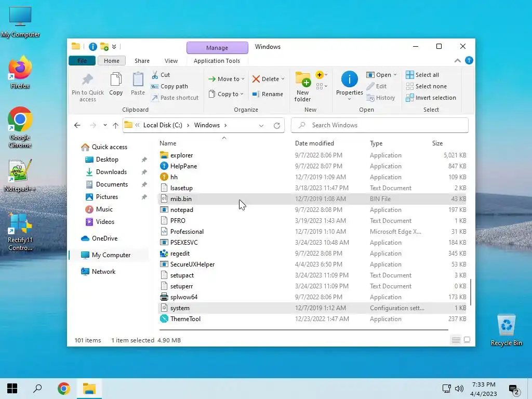Select the Notepad++ desktop shortcut

point(20,176)
